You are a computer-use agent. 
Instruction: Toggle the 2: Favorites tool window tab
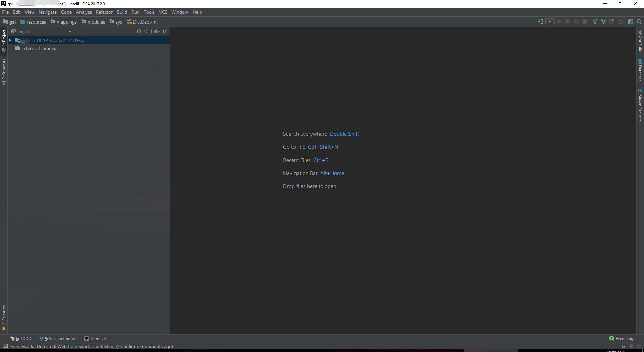pyautogui.click(x=4, y=317)
